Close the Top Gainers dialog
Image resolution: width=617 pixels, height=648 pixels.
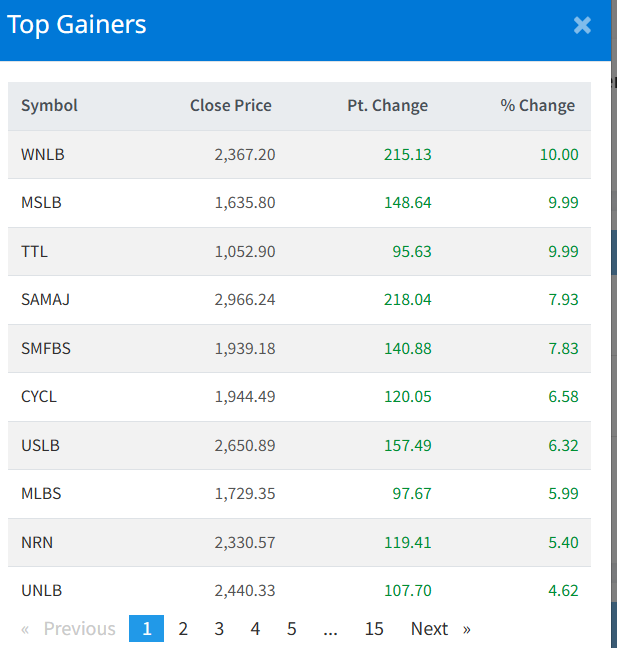[x=582, y=26]
